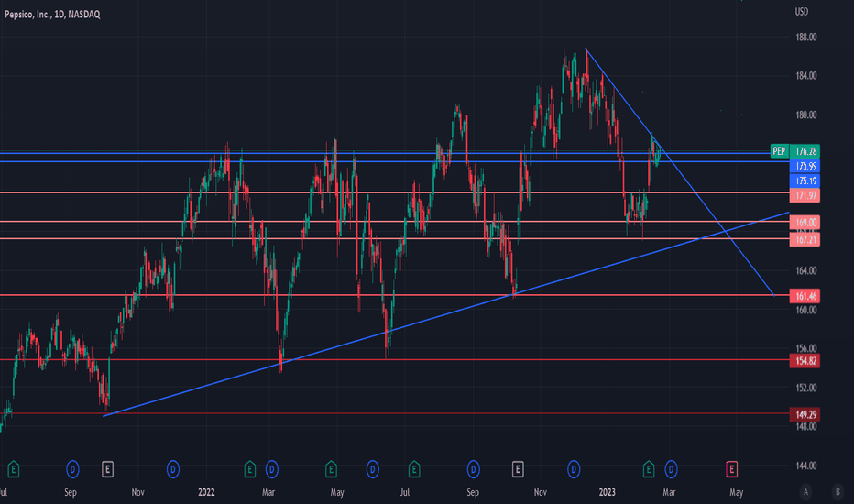The height and width of the screenshot is (504, 854).
Task: Select the 169.00 price level label
Action: (805, 222)
